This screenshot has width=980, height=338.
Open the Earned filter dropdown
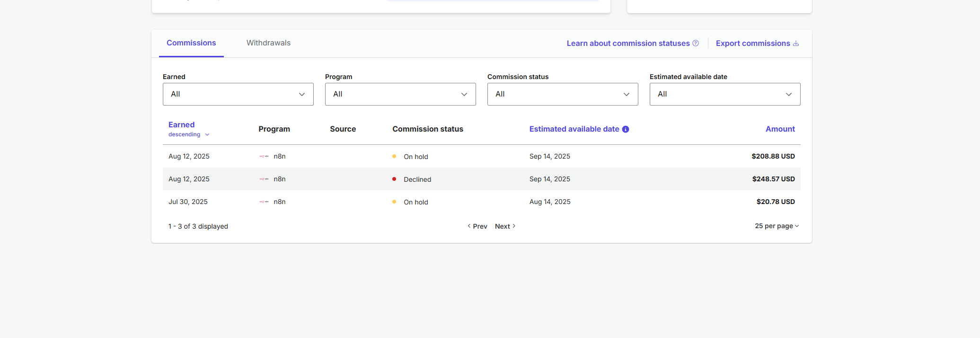point(238,94)
